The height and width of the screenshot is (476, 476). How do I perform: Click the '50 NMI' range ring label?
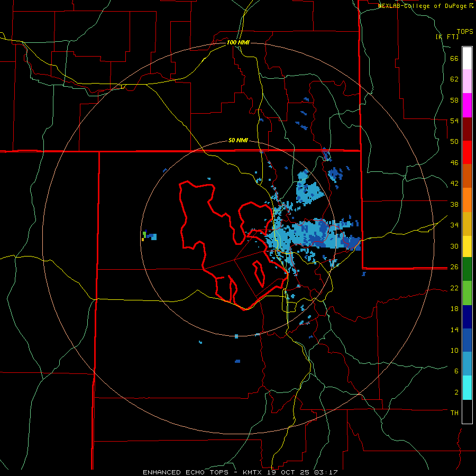coord(238,140)
